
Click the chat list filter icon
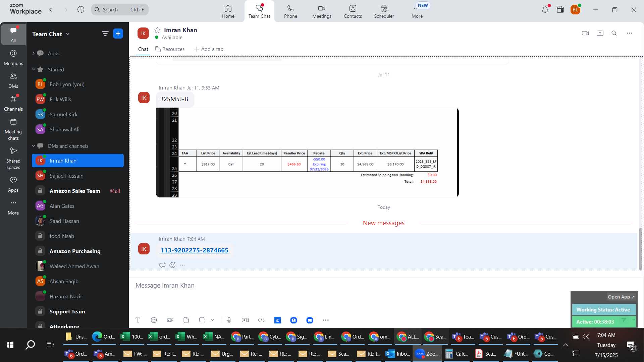pos(105,34)
